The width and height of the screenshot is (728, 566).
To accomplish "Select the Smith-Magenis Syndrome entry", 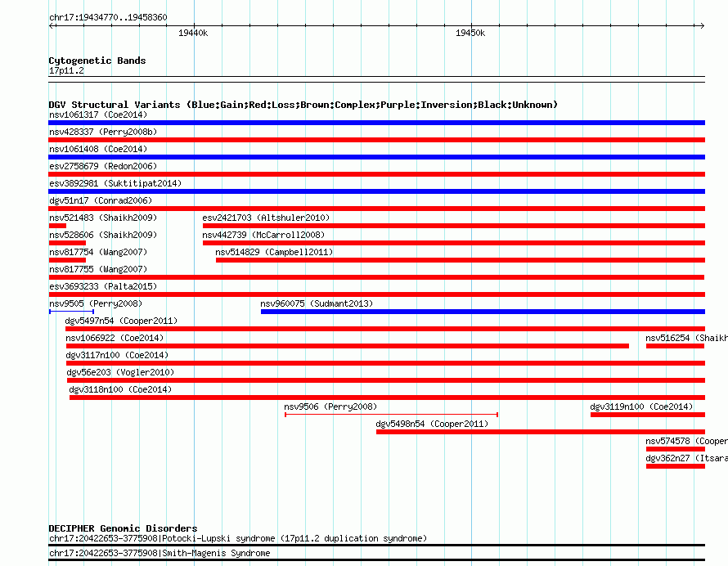I will (x=160, y=553).
